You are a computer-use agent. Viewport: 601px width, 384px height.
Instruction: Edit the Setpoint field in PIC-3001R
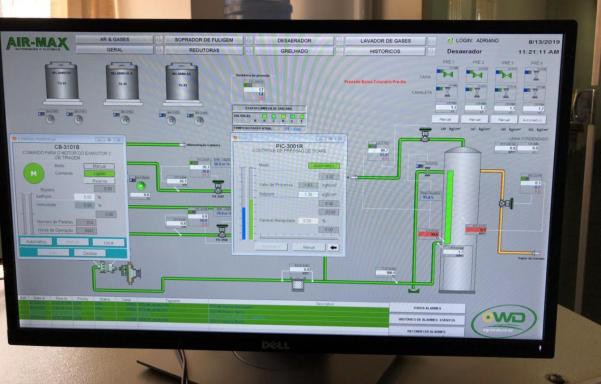pos(308,194)
